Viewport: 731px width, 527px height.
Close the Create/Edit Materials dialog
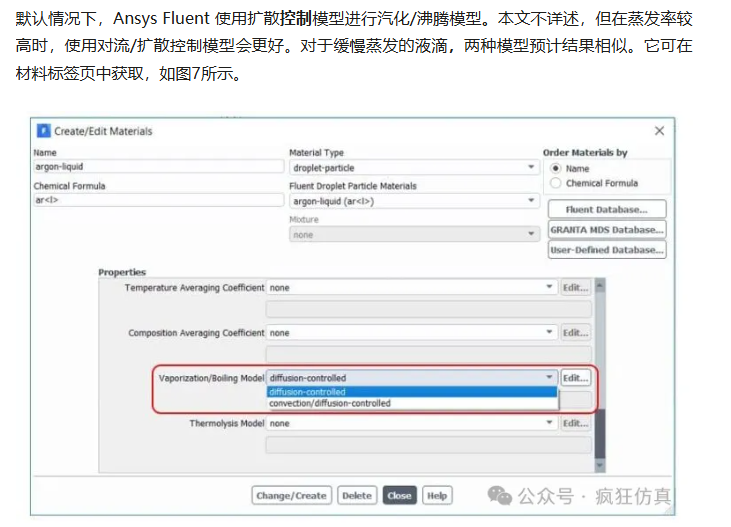tap(659, 131)
